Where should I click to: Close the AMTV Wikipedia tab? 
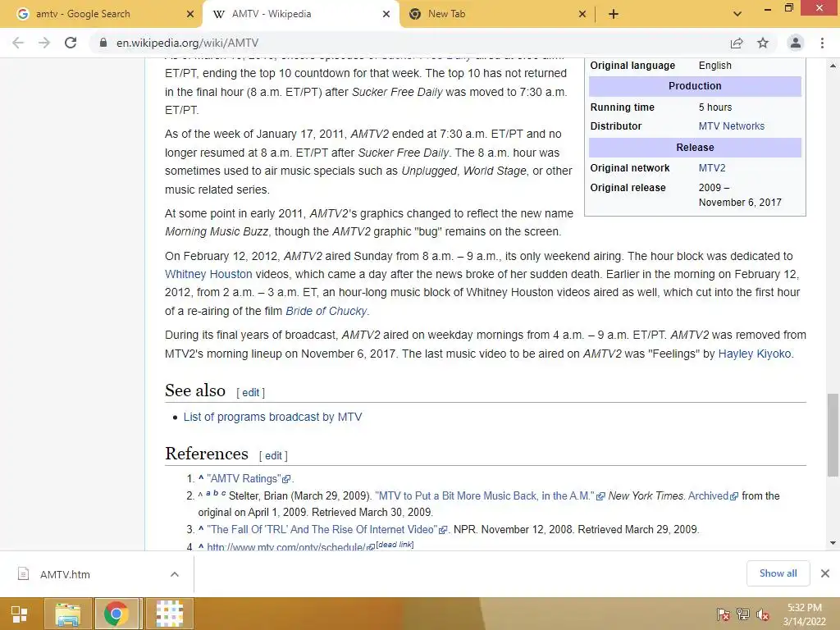[x=386, y=14]
